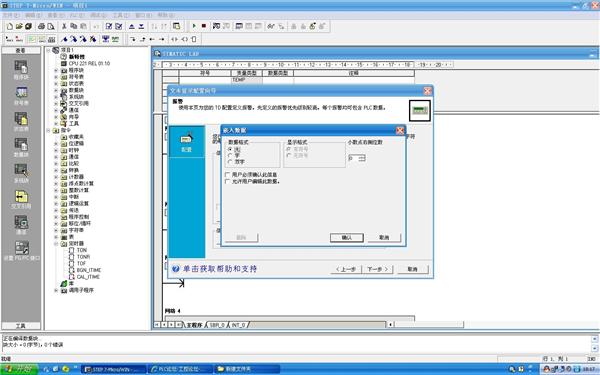Select the 字 (word) data format radio
This screenshot has width=600, height=375.
click(x=230, y=155)
